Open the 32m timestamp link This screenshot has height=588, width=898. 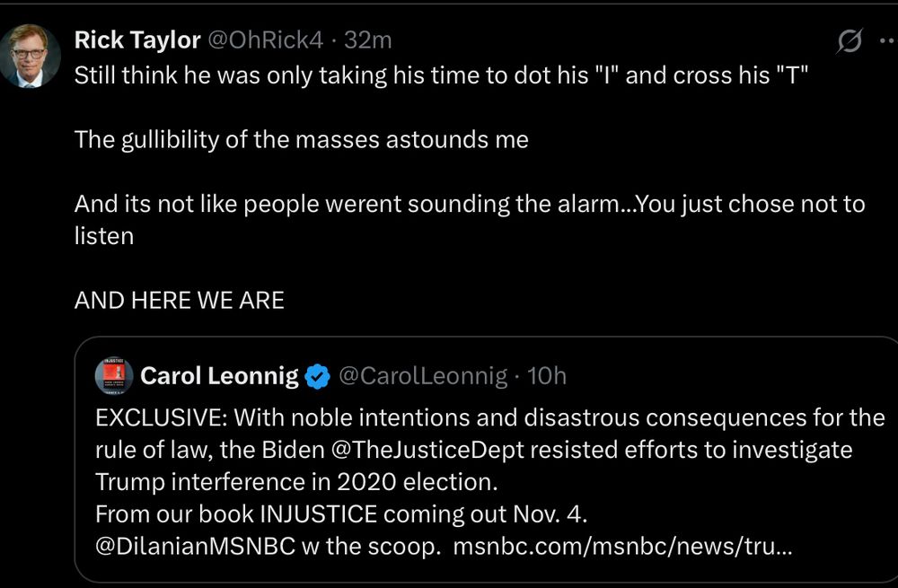click(368, 39)
